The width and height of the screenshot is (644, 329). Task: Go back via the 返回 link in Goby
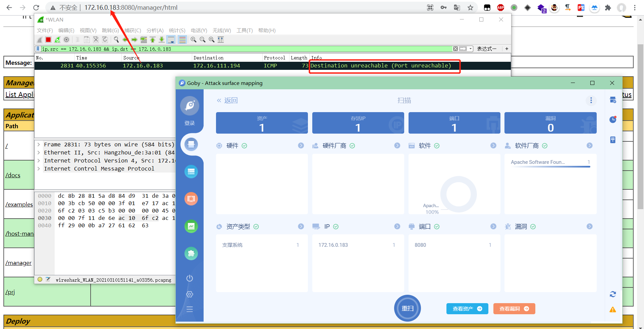click(x=227, y=100)
